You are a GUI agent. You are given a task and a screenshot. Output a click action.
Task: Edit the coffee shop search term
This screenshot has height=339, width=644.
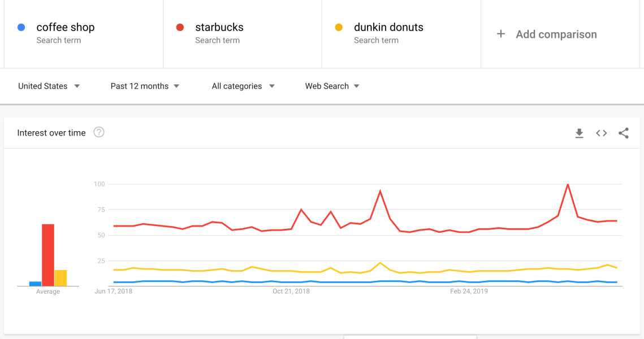[x=66, y=27]
